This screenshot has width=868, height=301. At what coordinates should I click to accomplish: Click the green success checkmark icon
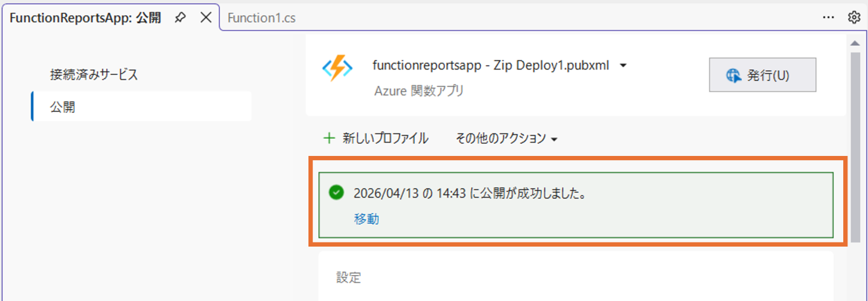click(336, 192)
